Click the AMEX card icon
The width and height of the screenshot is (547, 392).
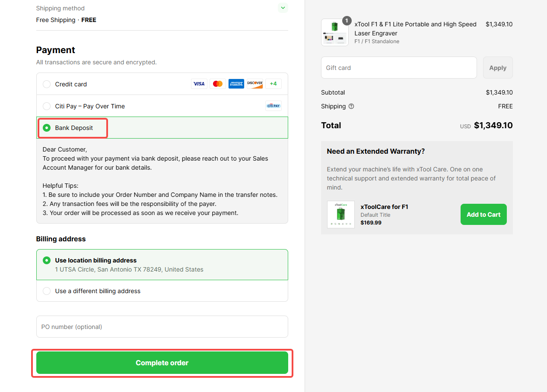tap(236, 84)
